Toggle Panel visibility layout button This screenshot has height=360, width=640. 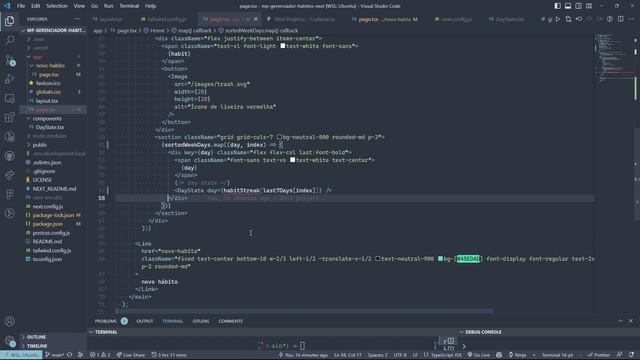568,6
